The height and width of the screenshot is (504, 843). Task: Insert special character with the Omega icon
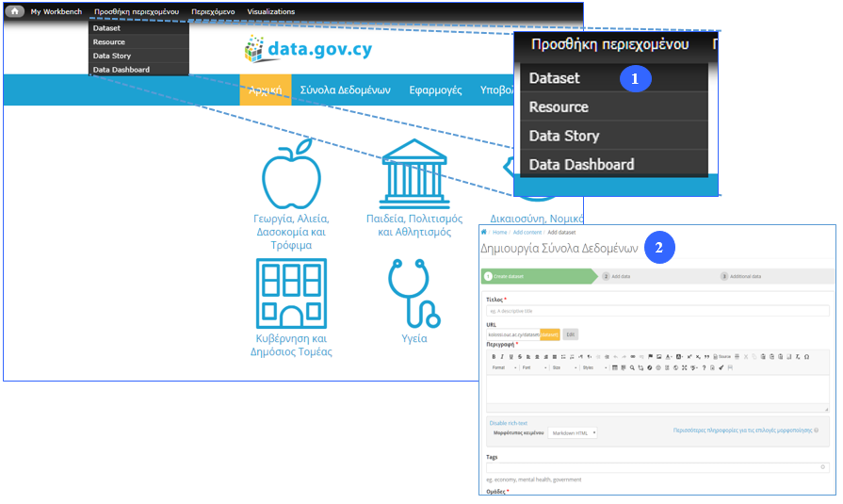806,357
